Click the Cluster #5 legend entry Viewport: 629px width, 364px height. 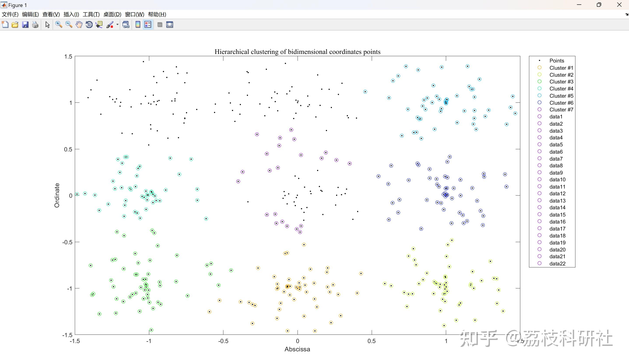(x=561, y=96)
